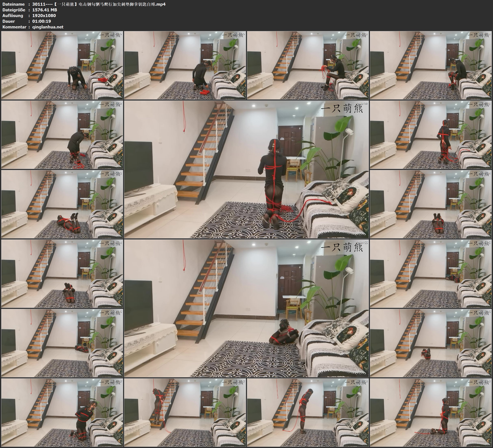
Task: Click the Kommentar label in the header
Action: pyautogui.click(x=14, y=27)
